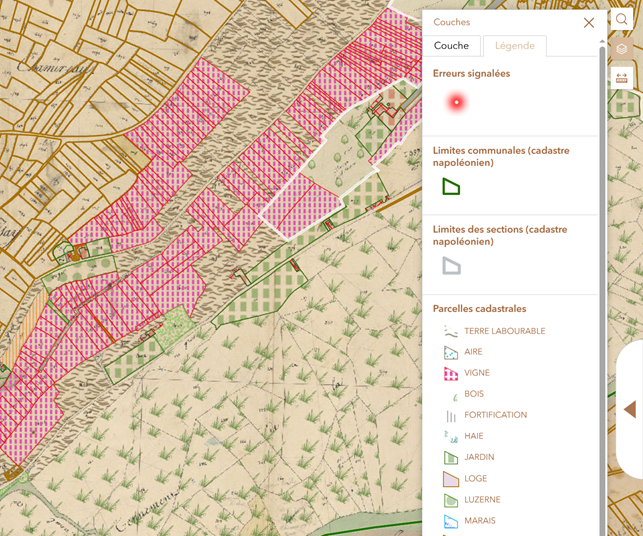Image resolution: width=643 pixels, height=536 pixels.
Task: Open the map search tool
Action: (622, 20)
